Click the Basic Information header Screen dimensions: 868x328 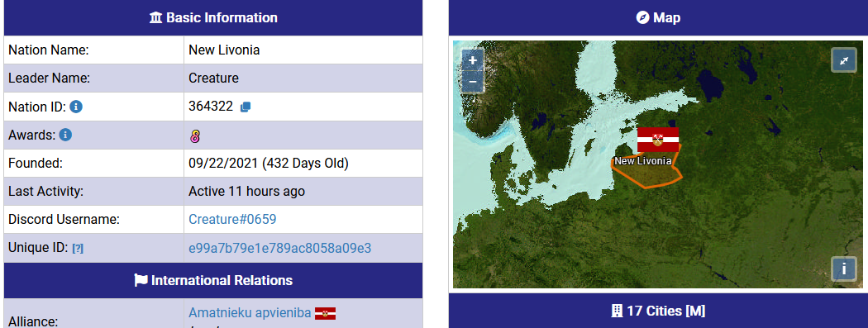(213, 17)
